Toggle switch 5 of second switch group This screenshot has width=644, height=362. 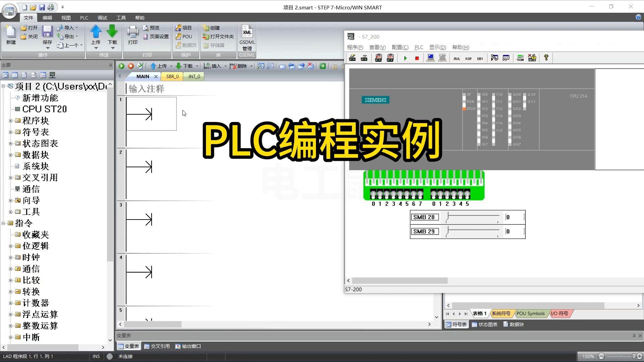467,194
